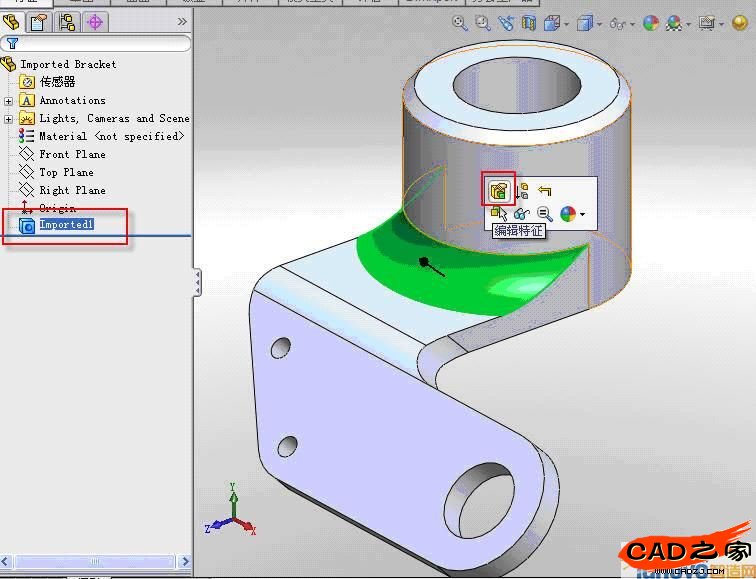Open the Hide/Show Items dropdown in view toolbar
Viewport: 756px width, 579px height.
633,24
